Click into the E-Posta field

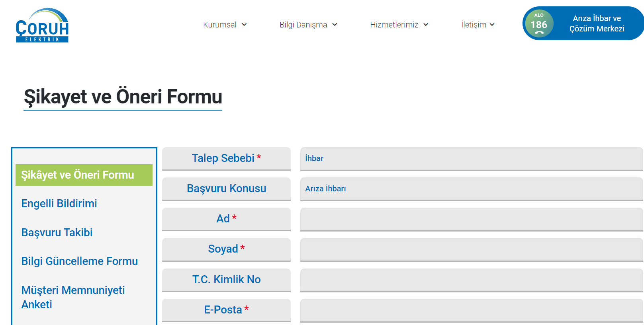(471, 310)
